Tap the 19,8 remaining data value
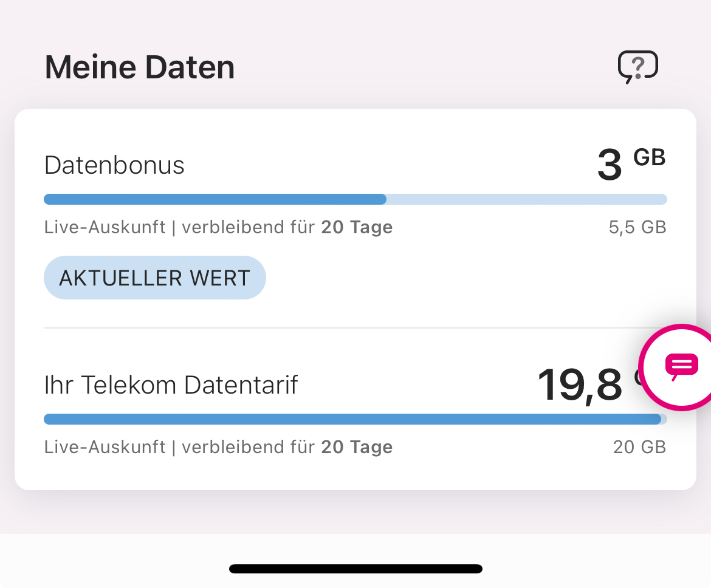The height and width of the screenshot is (588, 711). click(580, 385)
